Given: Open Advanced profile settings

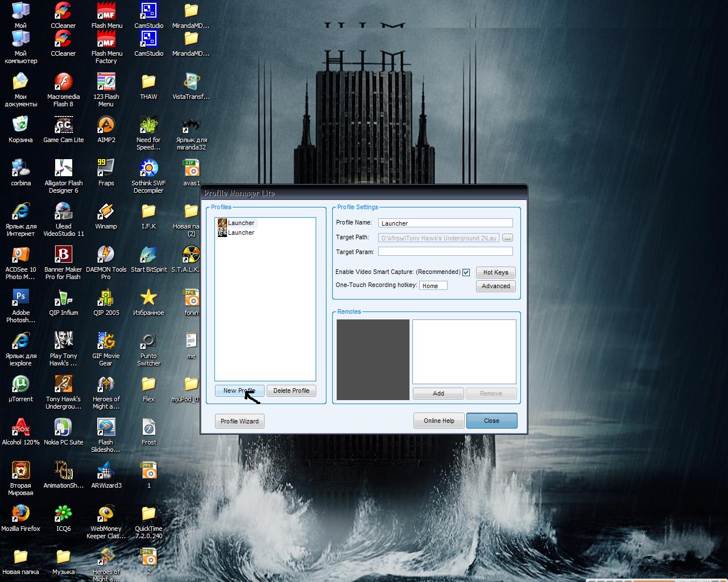Looking at the screenshot, I should click(495, 286).
